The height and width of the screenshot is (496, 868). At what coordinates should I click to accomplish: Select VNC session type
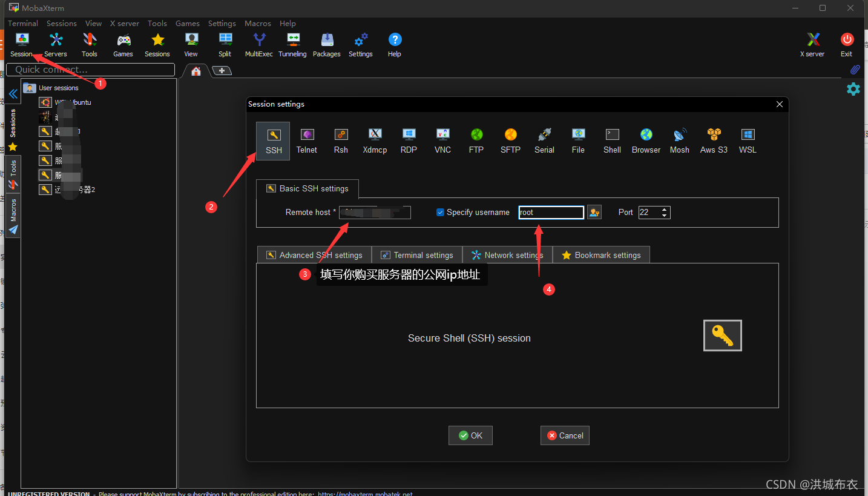point(442,141)
